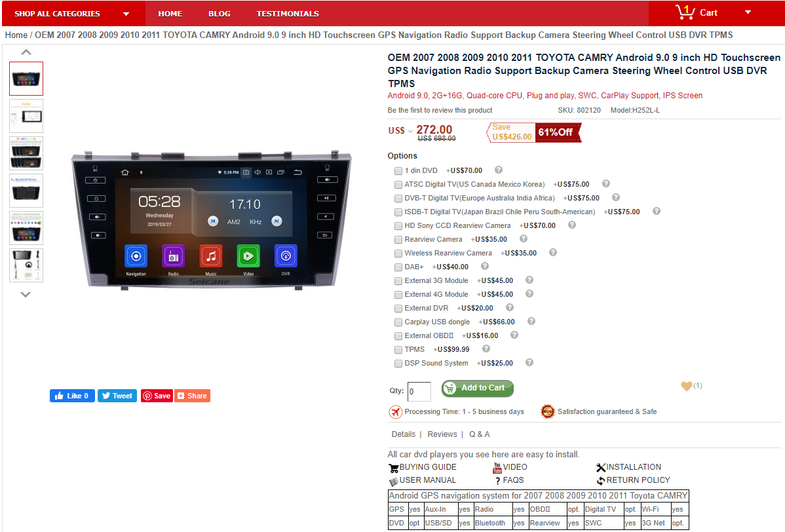Click the help icon beside TPMS option
This screenshot has height=532, width=785.
tap(486, 349)
